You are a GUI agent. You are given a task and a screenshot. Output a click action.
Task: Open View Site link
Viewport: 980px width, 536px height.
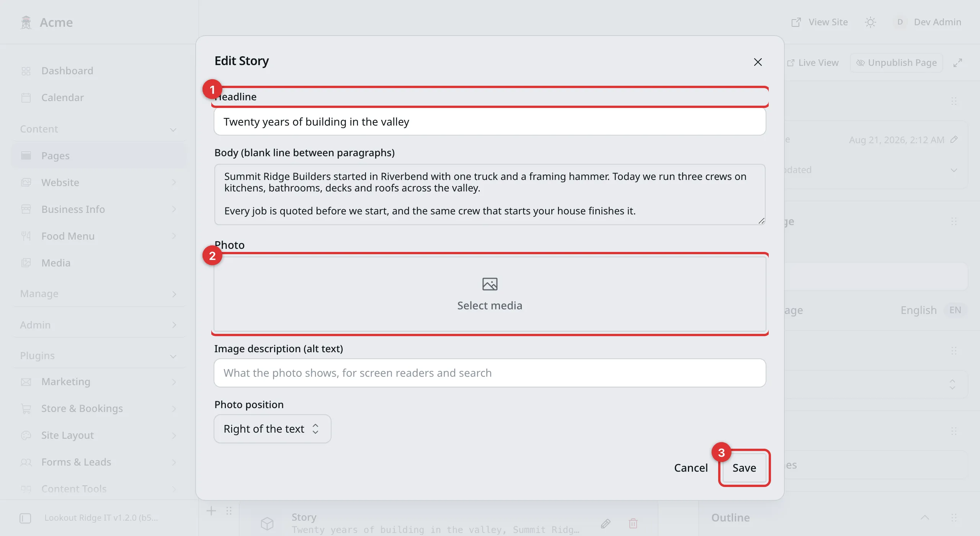(819, 22)
